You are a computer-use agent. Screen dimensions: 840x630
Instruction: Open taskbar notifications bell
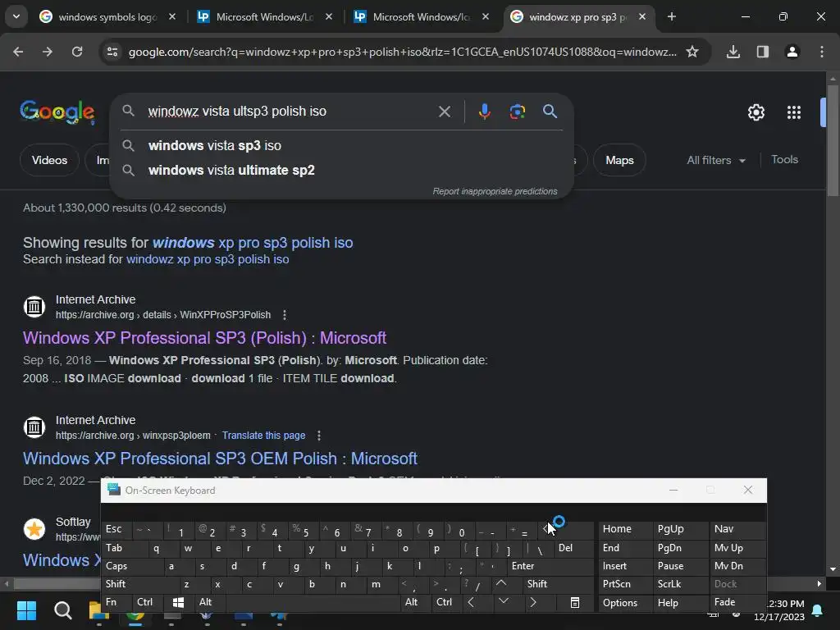coord(818,609)
